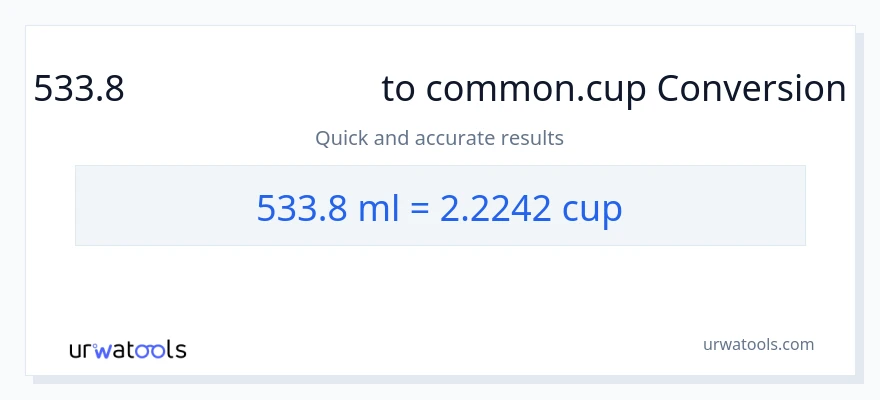Click the "cup" unit in the blue result
The height and width of the screenshot is (400, 880).
pos(592,207)
